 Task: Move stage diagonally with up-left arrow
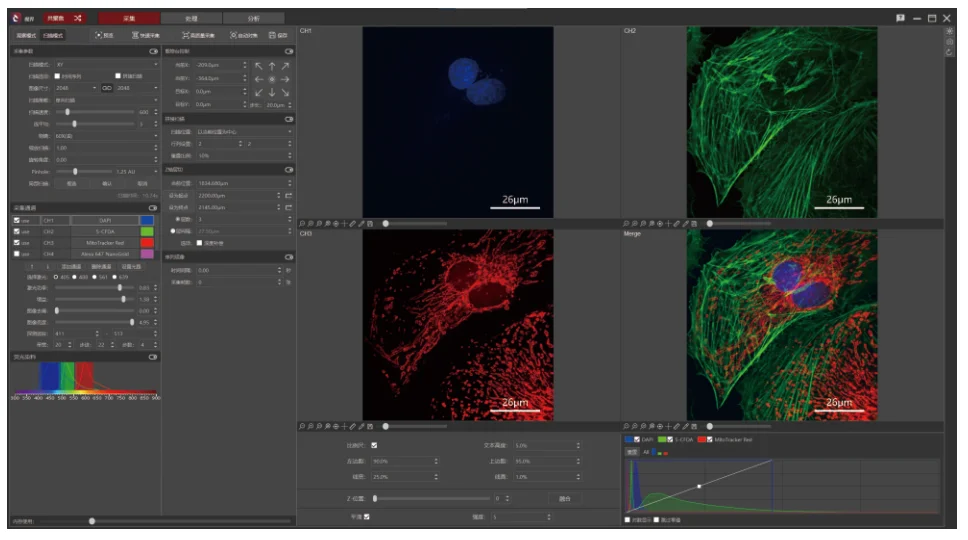pos(259,66)
